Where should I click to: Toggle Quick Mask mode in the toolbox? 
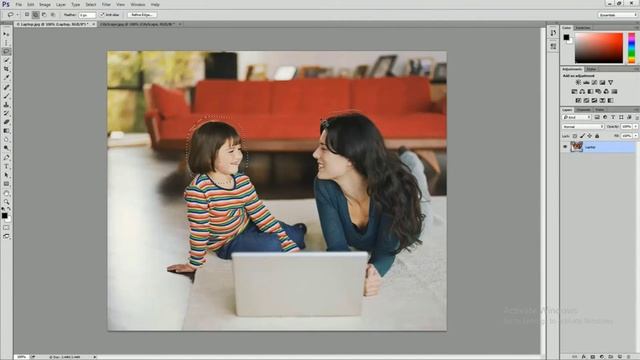[x=6, y=228]
